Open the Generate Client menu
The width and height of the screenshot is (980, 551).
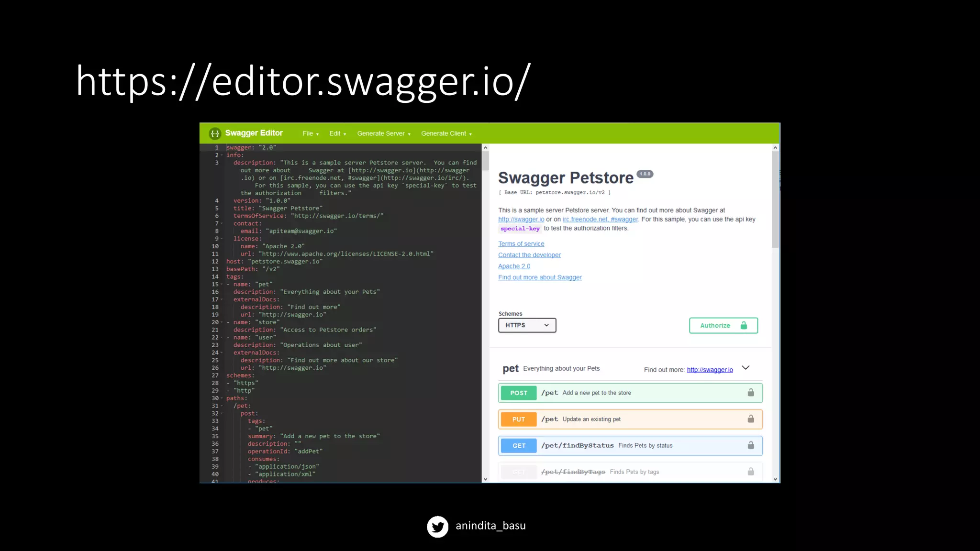tap(446, 133)
